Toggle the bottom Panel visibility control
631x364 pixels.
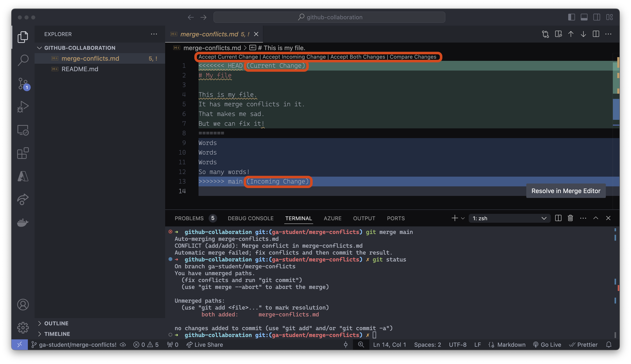(584, 17)
